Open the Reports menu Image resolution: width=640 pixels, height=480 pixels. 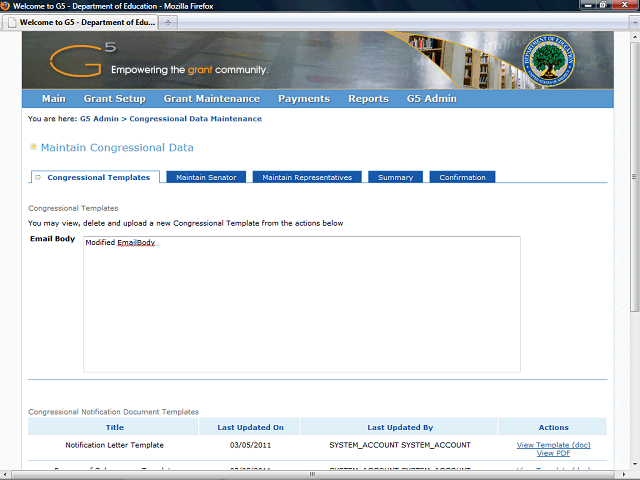coord(368,99)
